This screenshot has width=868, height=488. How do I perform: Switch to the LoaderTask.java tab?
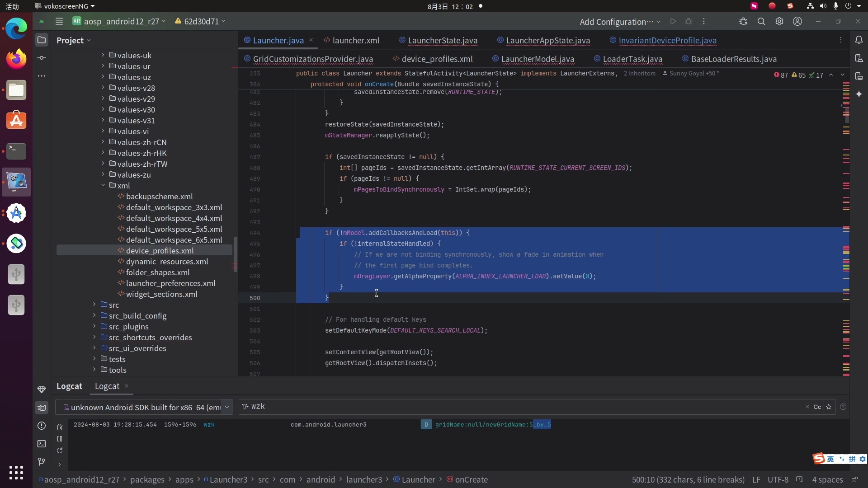[632, 59]
